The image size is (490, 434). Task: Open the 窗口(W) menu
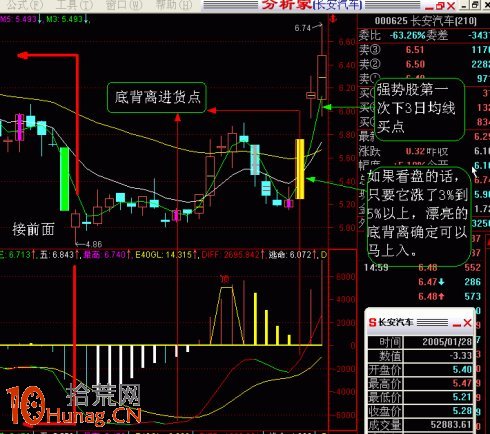point(124,5)
